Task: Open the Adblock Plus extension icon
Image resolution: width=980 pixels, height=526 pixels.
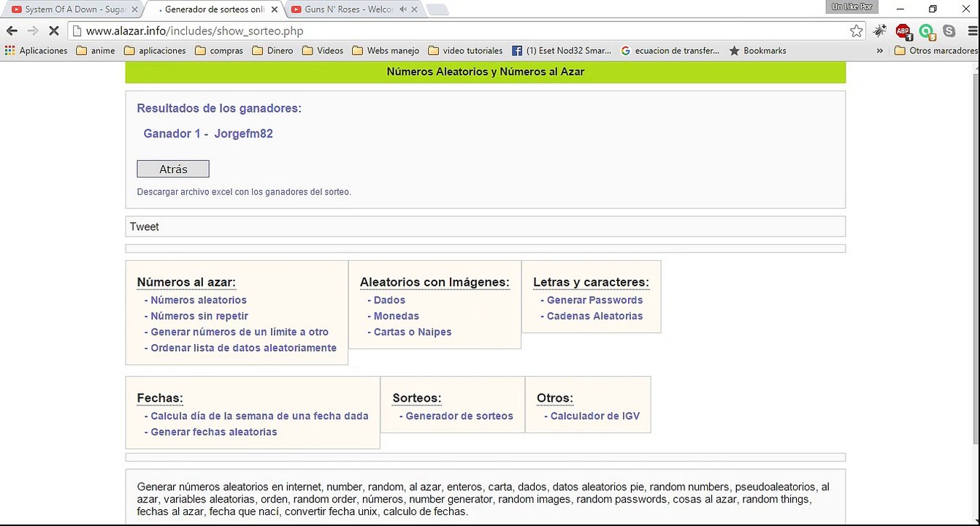Action: tap(903, 31)
